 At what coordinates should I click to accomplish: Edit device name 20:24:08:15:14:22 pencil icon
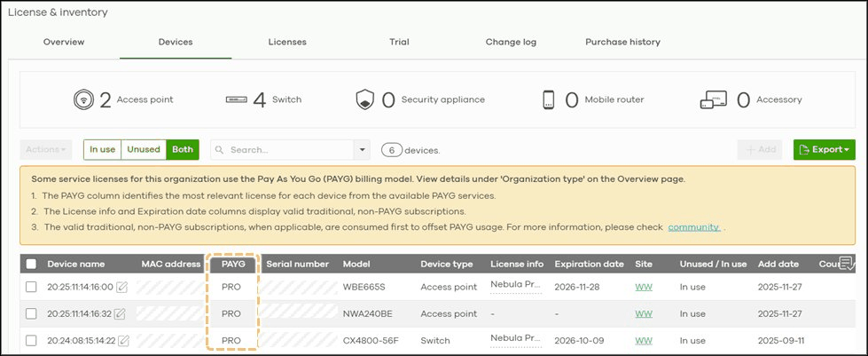pyautogui.click(x=125, y=340)
